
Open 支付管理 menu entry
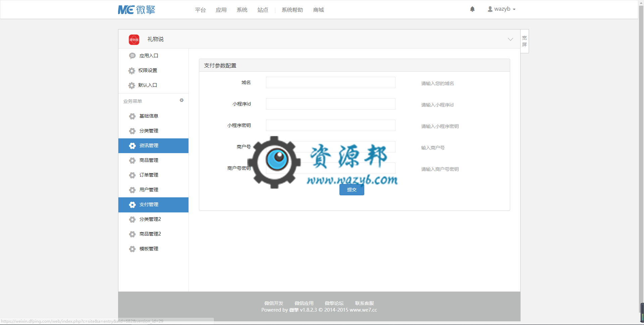click(153, 205)
